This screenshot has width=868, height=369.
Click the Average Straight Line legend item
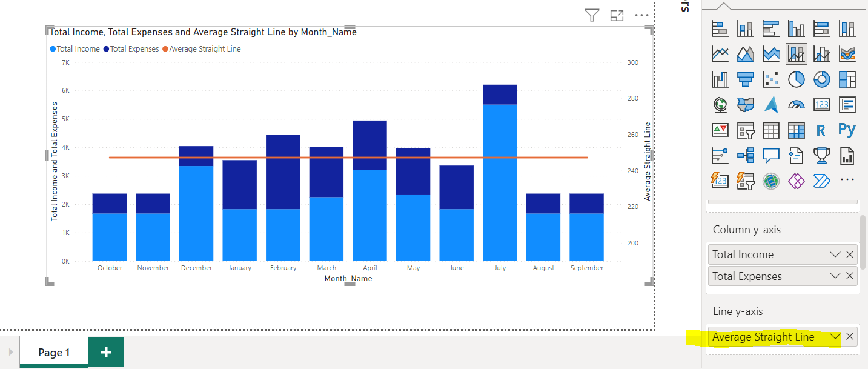click(202, 49)
